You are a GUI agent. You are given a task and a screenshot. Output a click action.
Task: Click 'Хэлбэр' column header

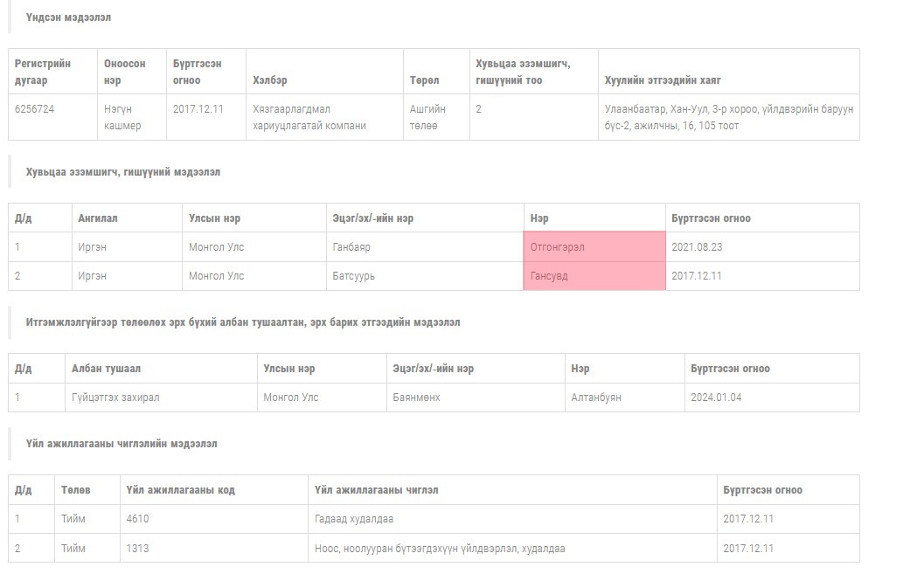pos(270,80)
